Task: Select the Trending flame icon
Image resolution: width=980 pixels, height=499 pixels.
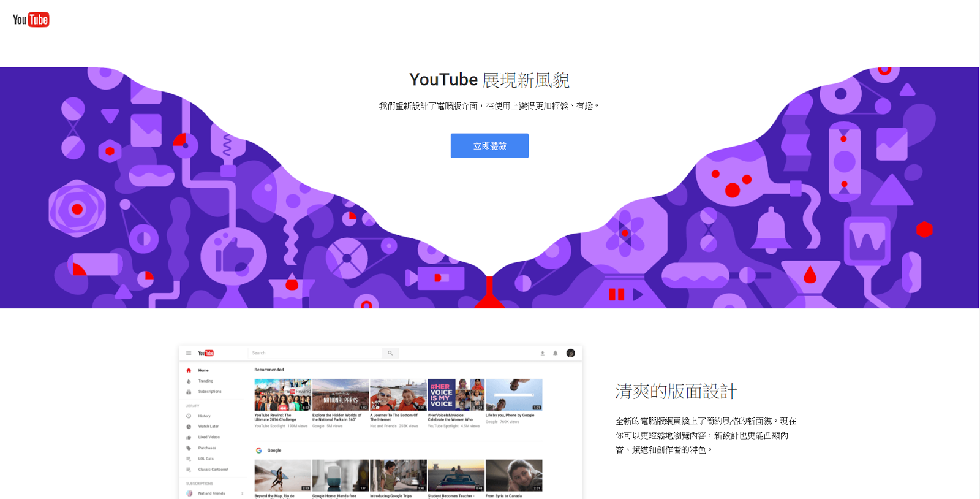Action: tap(189, 381)
